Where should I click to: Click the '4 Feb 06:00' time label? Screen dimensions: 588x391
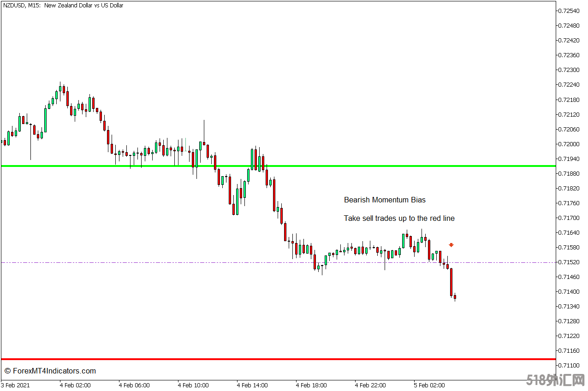(134, 385)
